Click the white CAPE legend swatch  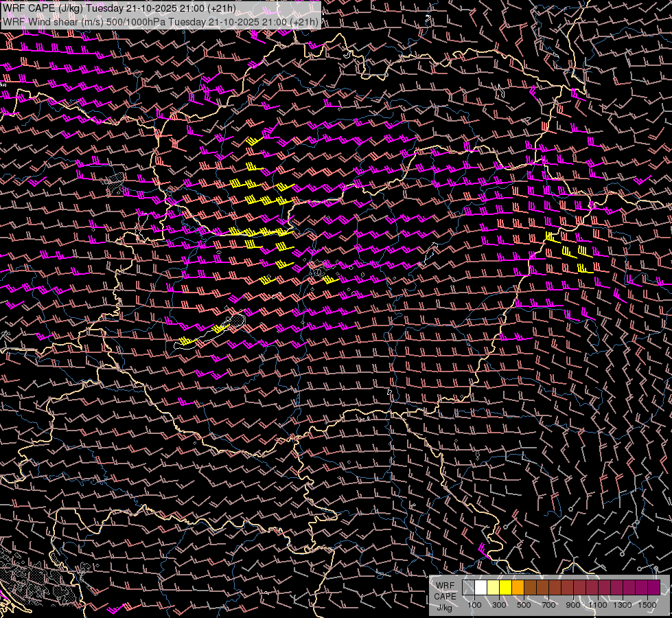click(481, 587)
